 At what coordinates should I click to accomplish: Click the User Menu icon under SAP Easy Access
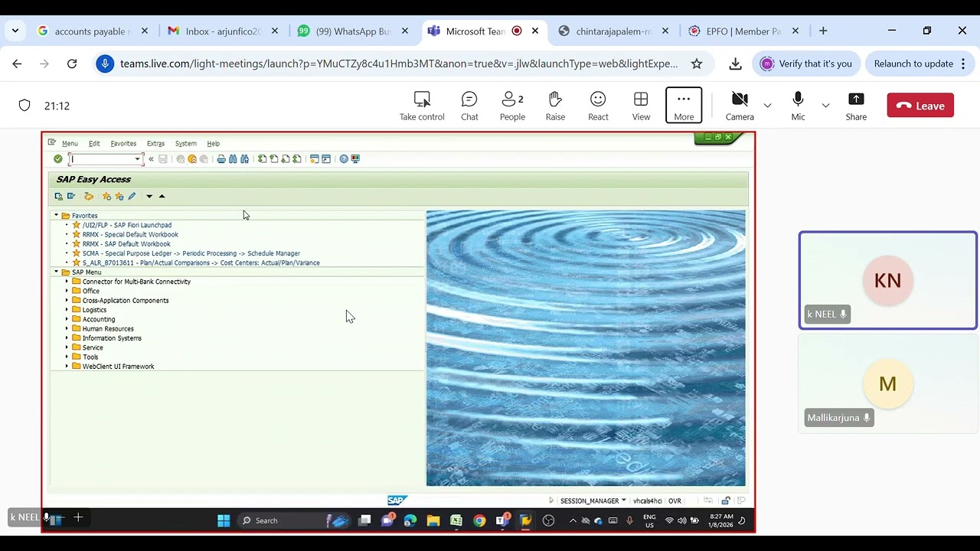(x=59, y=197)
